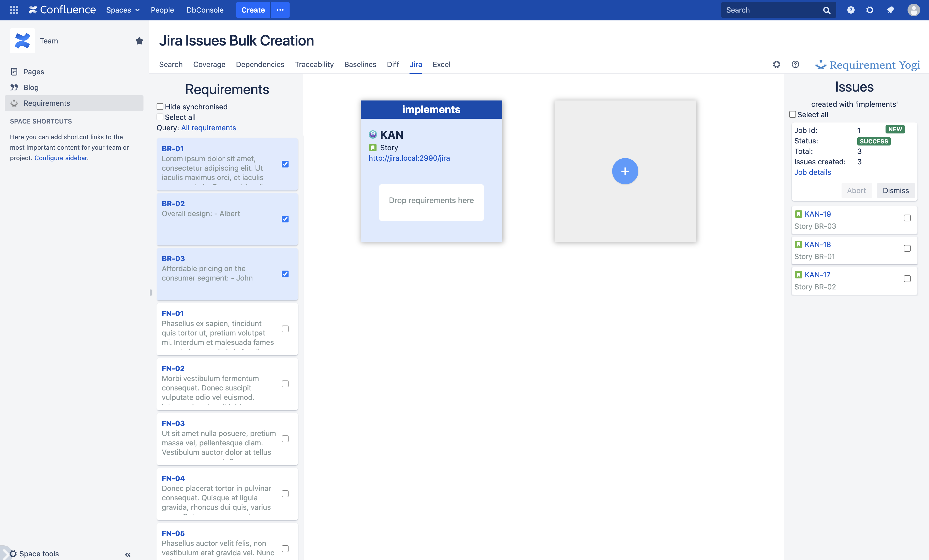Uncheck requirement BR-02
929x560 pixels.
point(285,219)
